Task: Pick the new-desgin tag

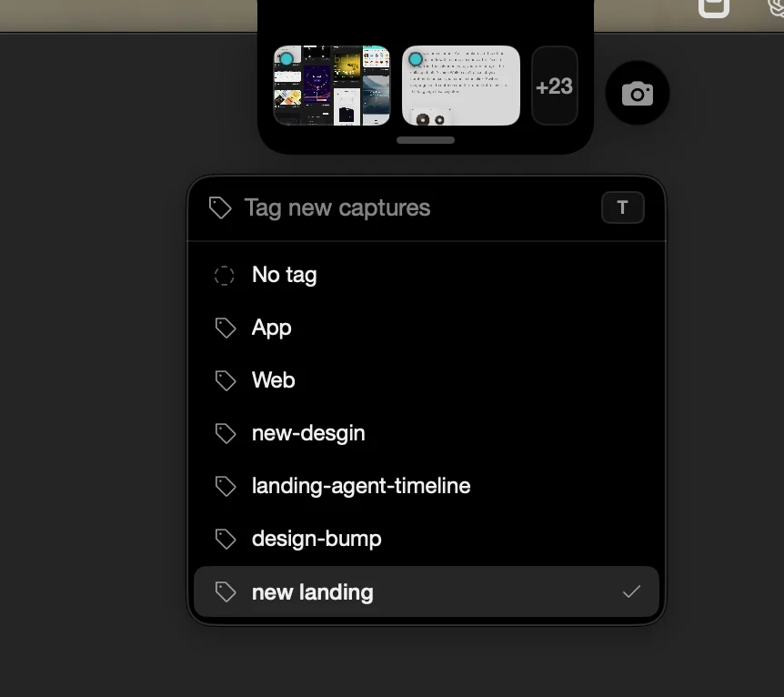Action: (427, 433)
